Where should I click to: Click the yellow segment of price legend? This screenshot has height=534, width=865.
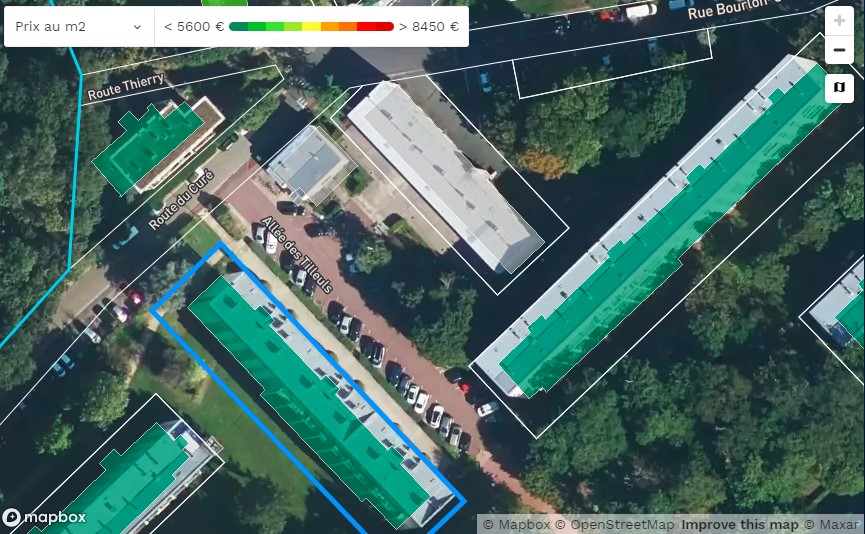pos(311,27)
